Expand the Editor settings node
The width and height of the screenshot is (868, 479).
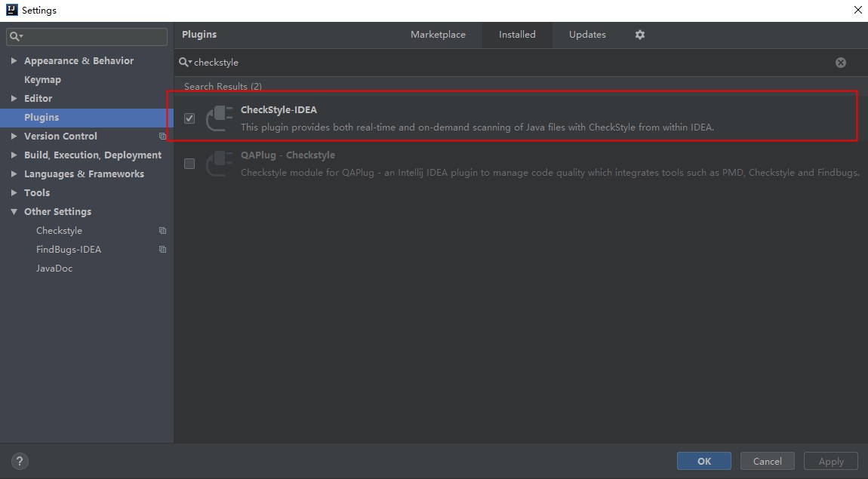click(x=14, y=99)
